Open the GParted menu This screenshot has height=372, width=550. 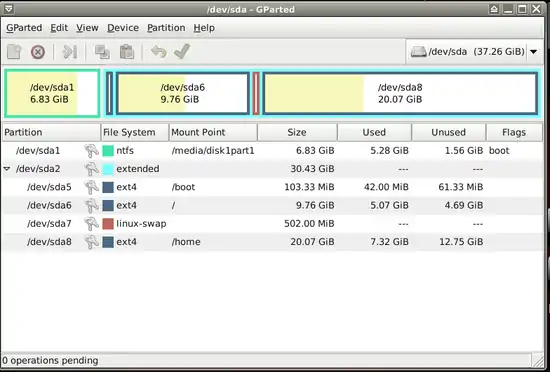click(24, 28)
